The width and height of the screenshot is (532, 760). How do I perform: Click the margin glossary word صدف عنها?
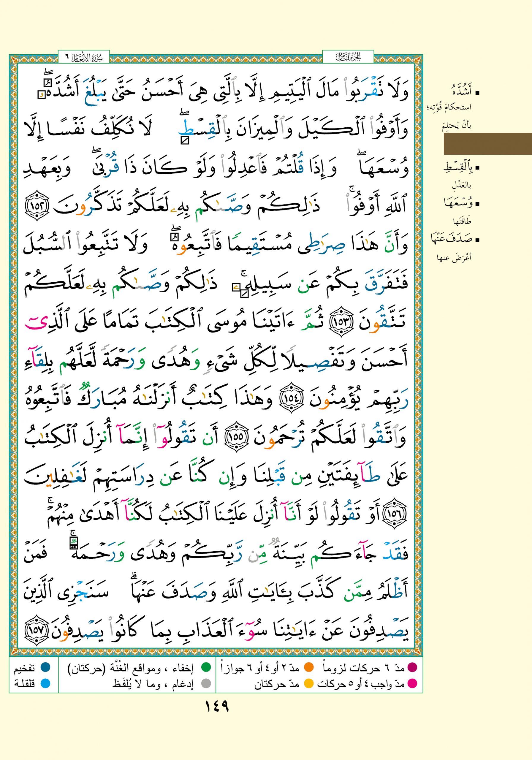(452, 238)
